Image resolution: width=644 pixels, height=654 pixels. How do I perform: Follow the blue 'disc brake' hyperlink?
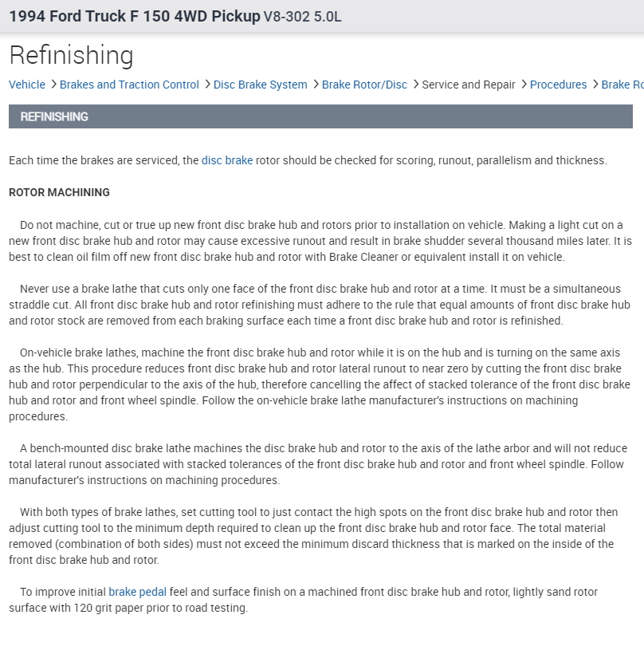tap(227, 160)
